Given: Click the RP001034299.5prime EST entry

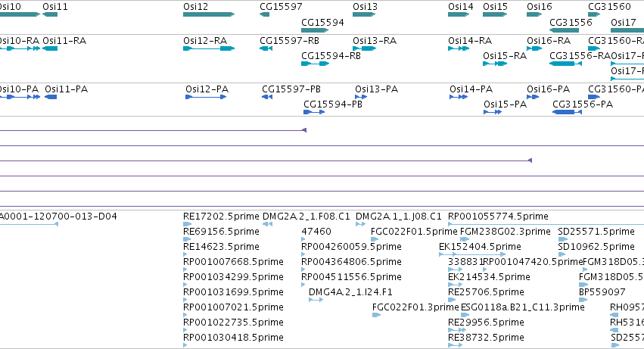Looking at the screenshot, I should point(233,277).
